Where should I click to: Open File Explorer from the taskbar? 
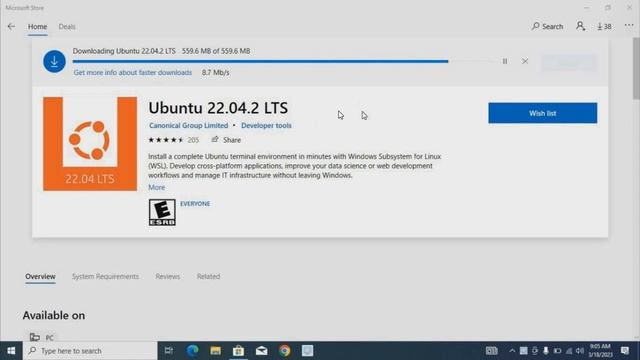[216, 351]
